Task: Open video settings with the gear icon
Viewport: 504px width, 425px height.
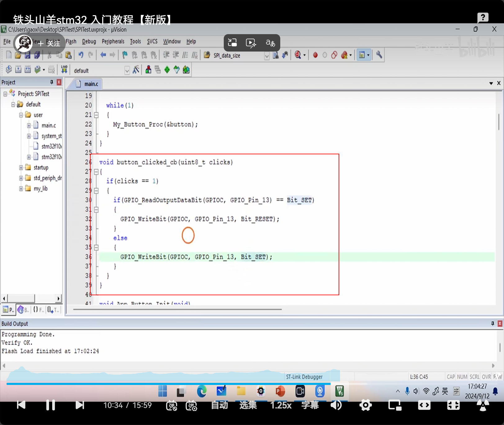Action: [x=366, y=405]
